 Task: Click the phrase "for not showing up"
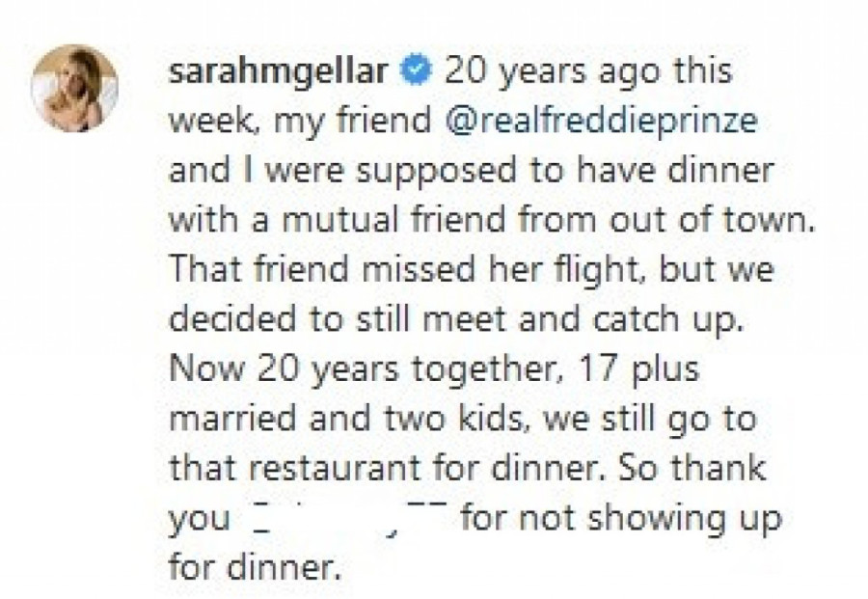click(x=619, y=518)
